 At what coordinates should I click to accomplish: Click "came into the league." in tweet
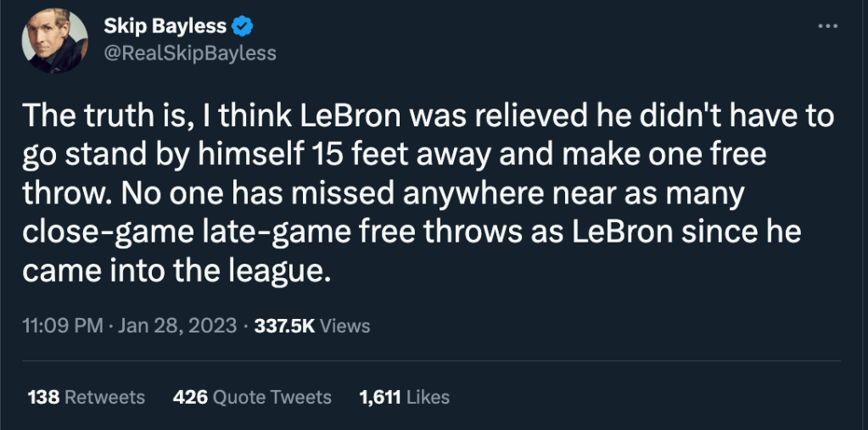(x=174, y=271)
